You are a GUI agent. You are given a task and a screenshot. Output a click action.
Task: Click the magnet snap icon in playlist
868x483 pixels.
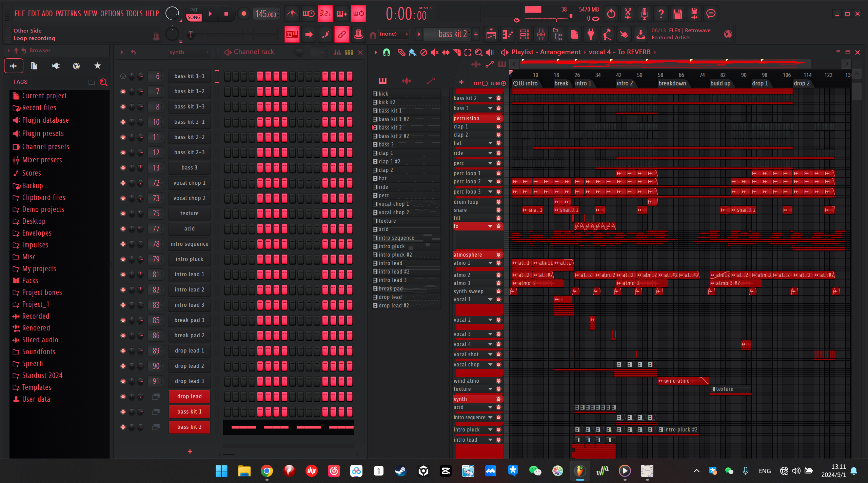click(x=387, y=52)
